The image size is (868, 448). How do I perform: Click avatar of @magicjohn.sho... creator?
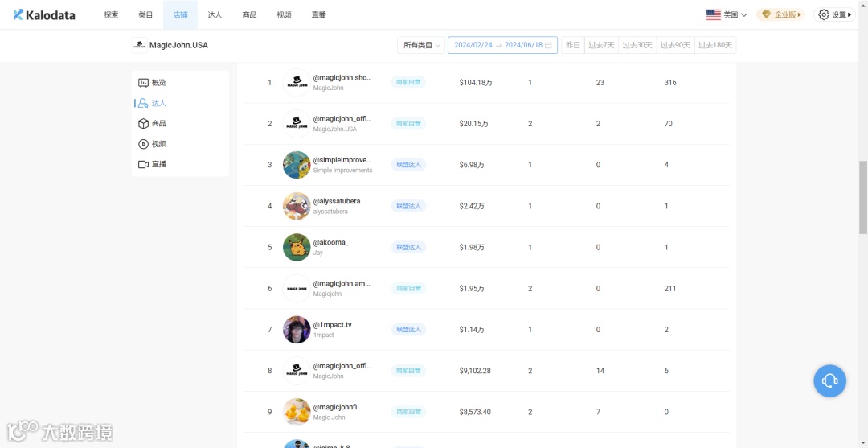[297, 83]
